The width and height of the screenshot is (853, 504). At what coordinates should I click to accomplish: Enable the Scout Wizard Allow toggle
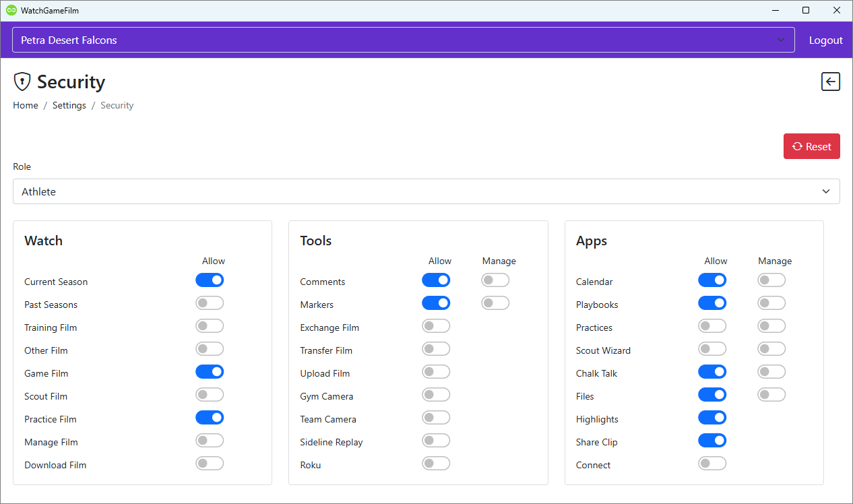tap(712, 349)
